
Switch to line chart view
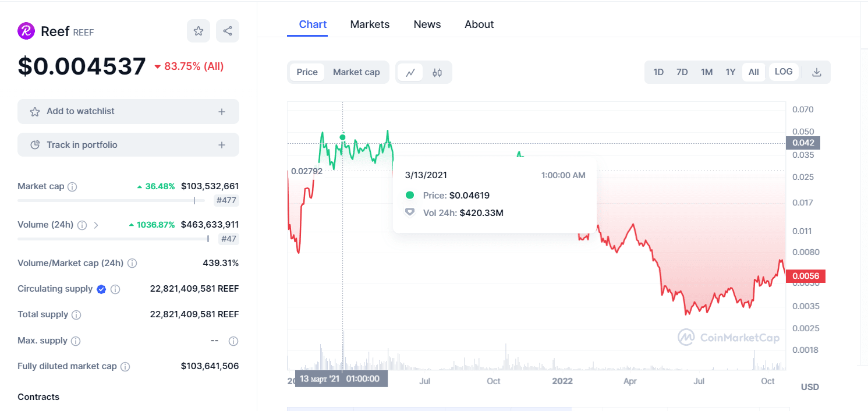(x=410, y=72)
